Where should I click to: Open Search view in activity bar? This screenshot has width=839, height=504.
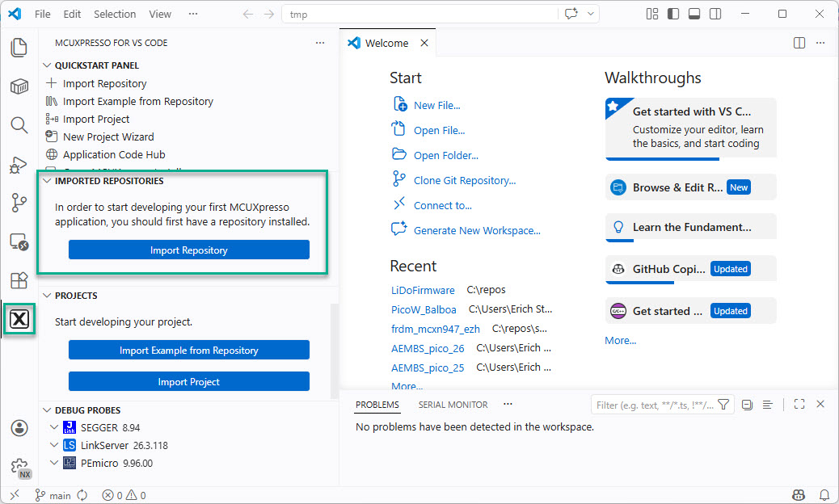(19, 124)
